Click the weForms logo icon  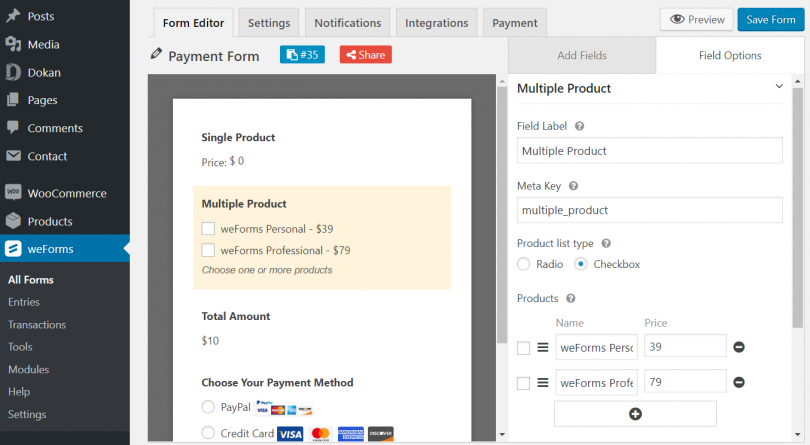click(13, 249)
